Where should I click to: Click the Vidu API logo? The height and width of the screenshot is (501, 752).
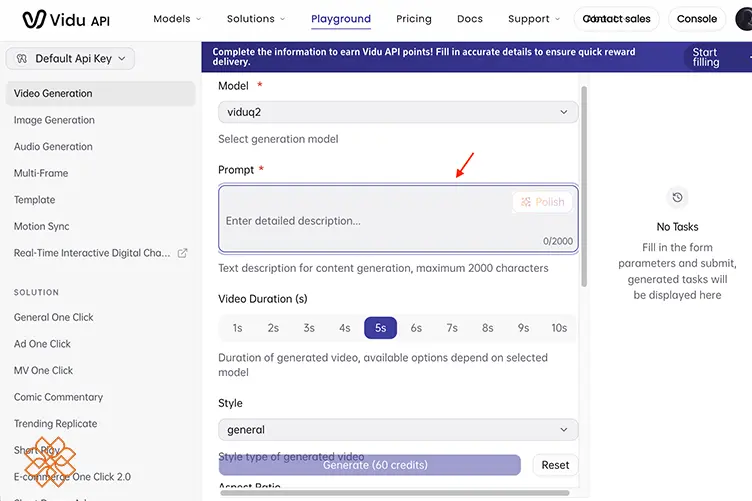click(66, 19)
